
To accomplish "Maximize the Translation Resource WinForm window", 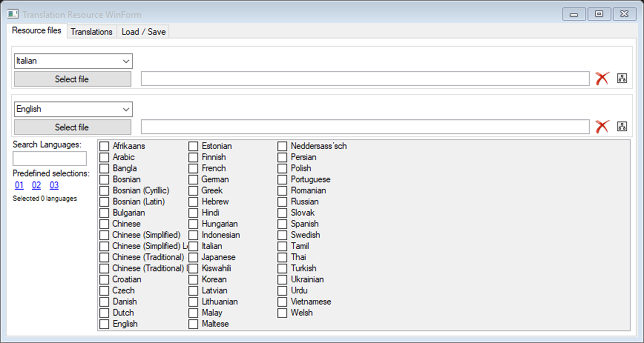I will pyautogui.click(x=599, y=14).
